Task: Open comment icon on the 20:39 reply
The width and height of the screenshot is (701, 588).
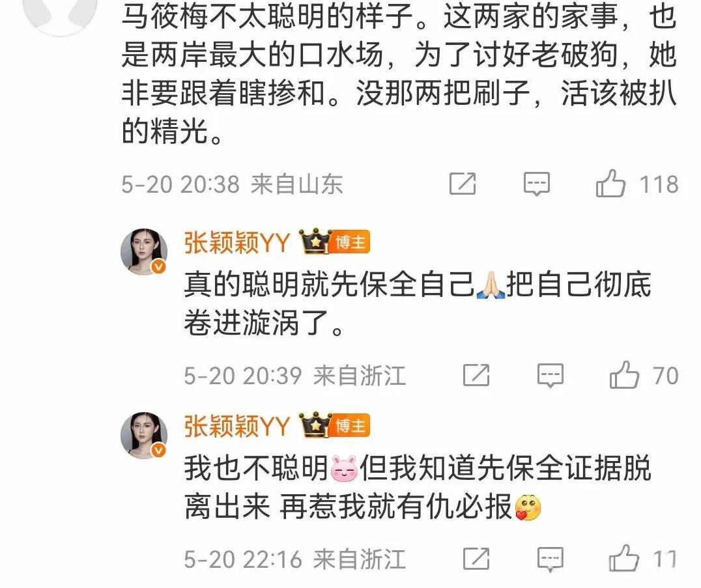Action: point(550,375)
